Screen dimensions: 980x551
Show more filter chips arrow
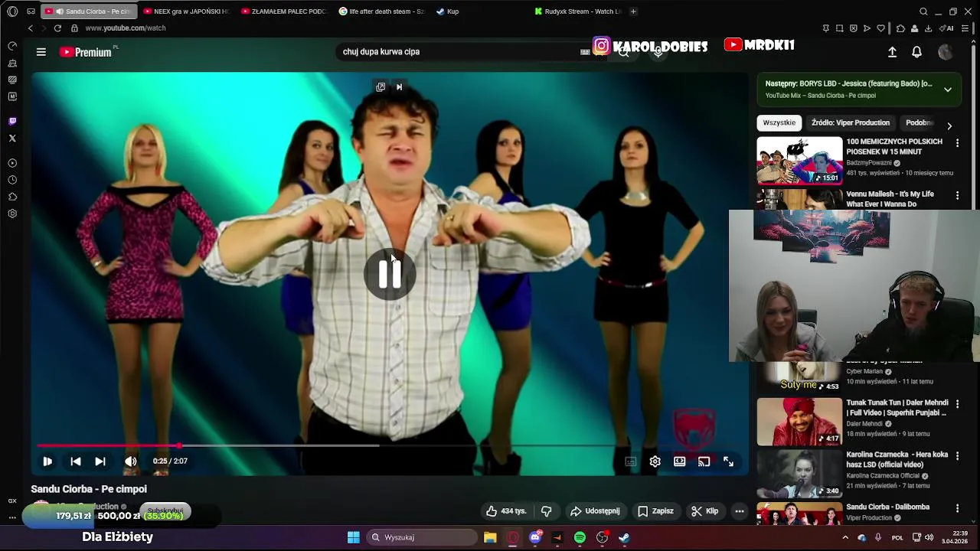[x=949, y=126]
